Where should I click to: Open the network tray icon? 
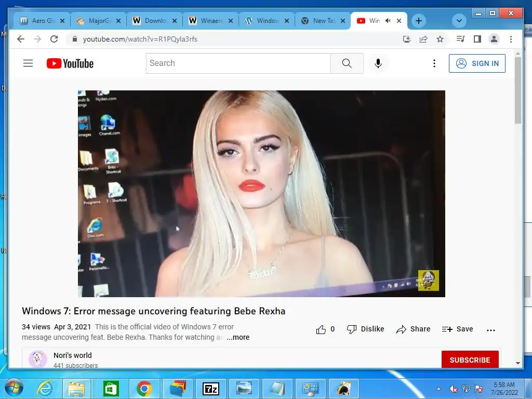(466, 389)
